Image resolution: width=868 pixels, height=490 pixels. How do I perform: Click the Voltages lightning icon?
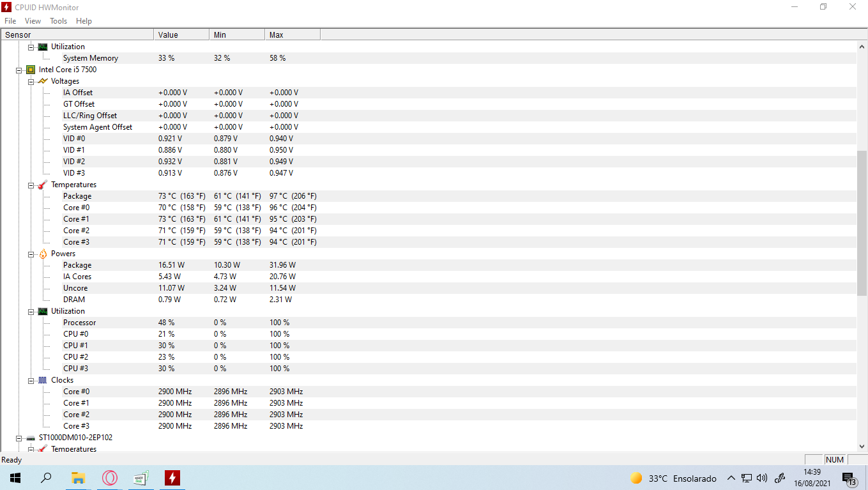(43, 81)
